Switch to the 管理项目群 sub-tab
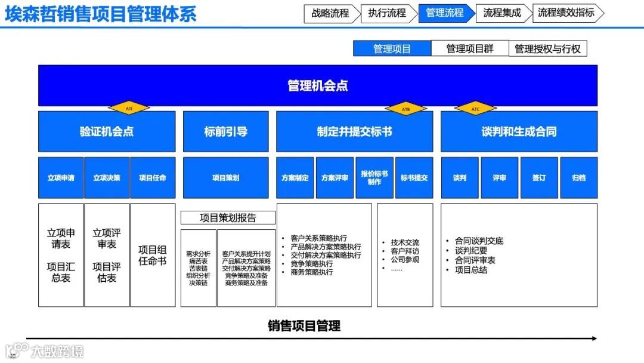644x363 pixels. [470, 48]
